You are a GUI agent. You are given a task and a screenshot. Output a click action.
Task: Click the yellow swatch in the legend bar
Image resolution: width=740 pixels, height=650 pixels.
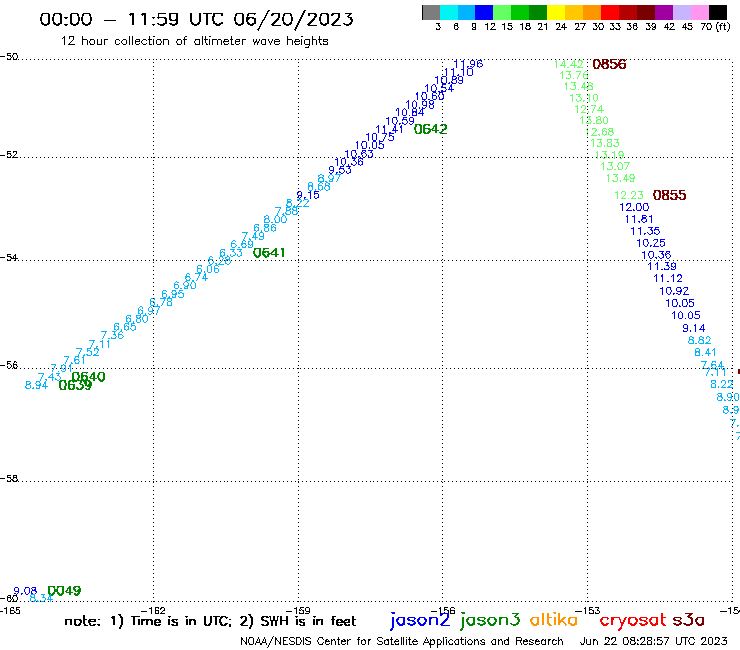coord(556,12)
